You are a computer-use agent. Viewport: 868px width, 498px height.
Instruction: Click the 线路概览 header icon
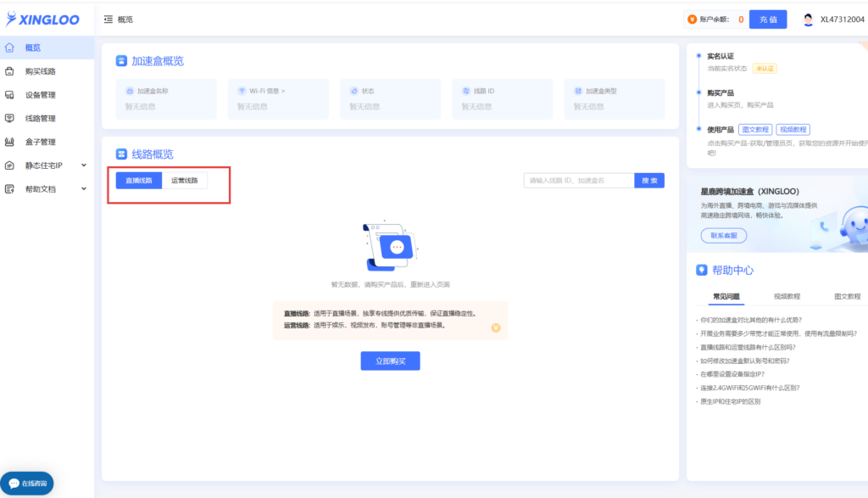tap(121, 154)
